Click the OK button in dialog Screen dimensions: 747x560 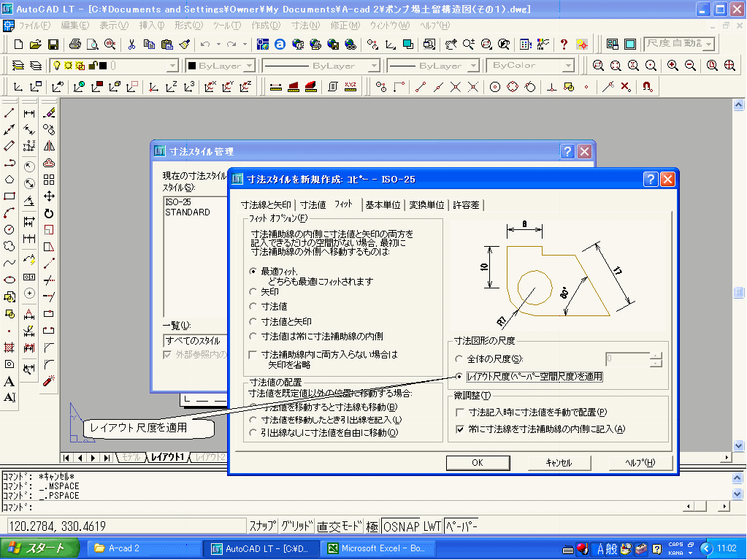(478, 462)
